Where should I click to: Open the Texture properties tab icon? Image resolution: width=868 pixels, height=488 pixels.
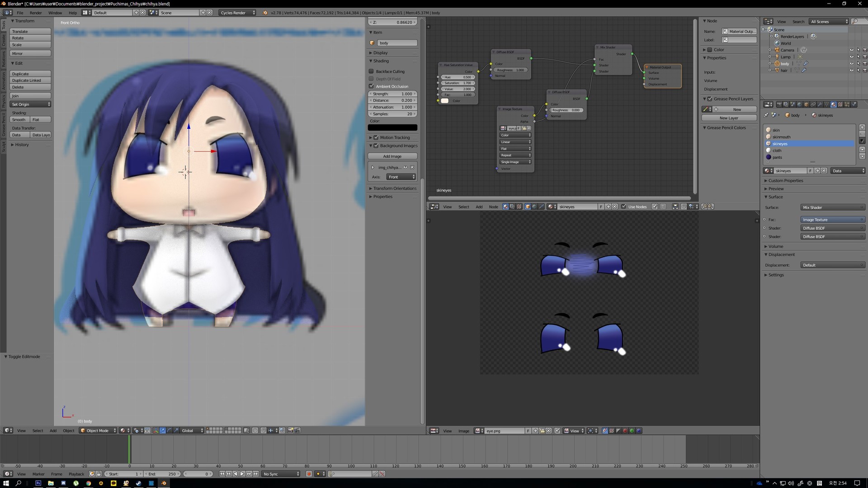[840, 104]
